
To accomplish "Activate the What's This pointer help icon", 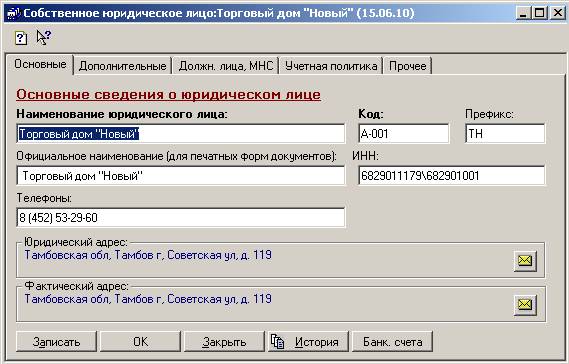I will pyautogui.click(x=44, y=38).
